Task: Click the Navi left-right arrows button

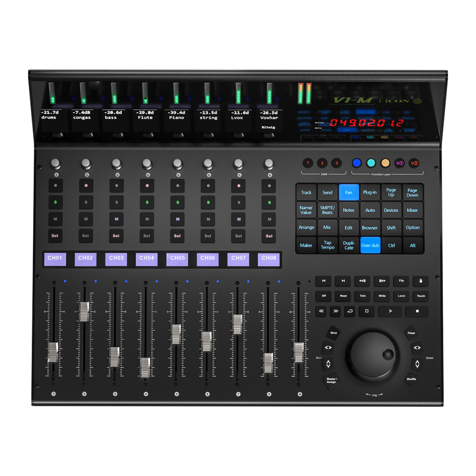Action: (328, 348)
